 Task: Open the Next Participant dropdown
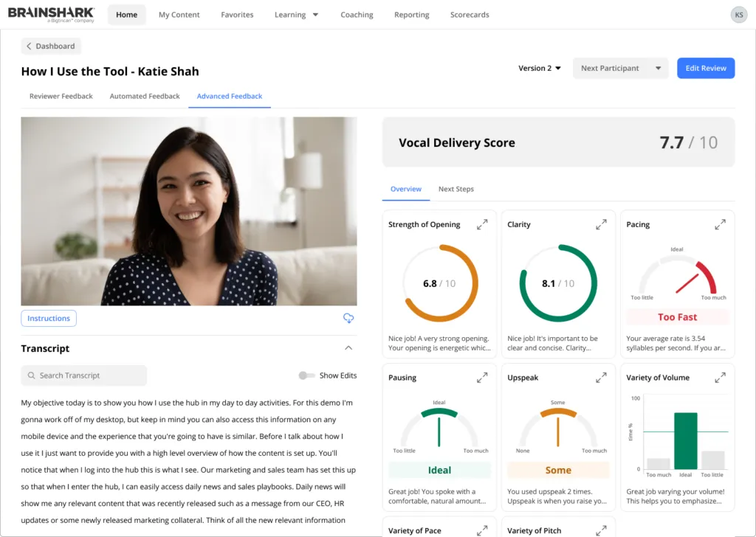[620, 69]
